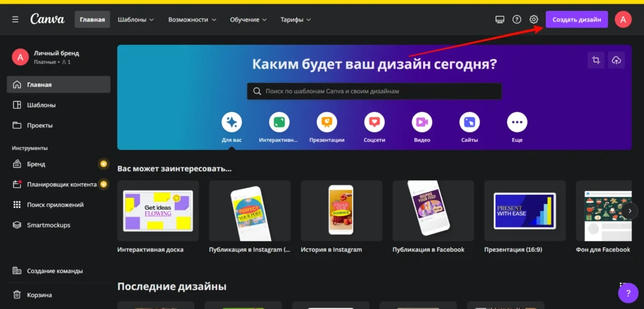Viewport: 644px width, 309px height.
Task: Open Создание команды in sidebar
Action: tap(58, 271)
